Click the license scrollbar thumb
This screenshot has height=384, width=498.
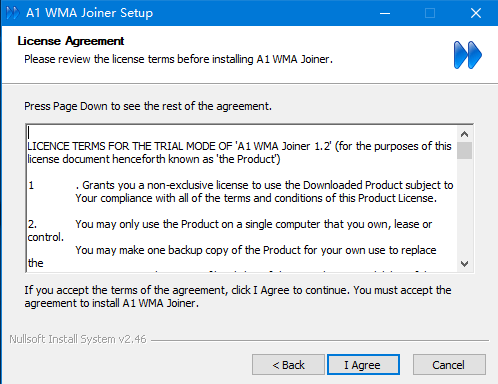coord(464,151)
